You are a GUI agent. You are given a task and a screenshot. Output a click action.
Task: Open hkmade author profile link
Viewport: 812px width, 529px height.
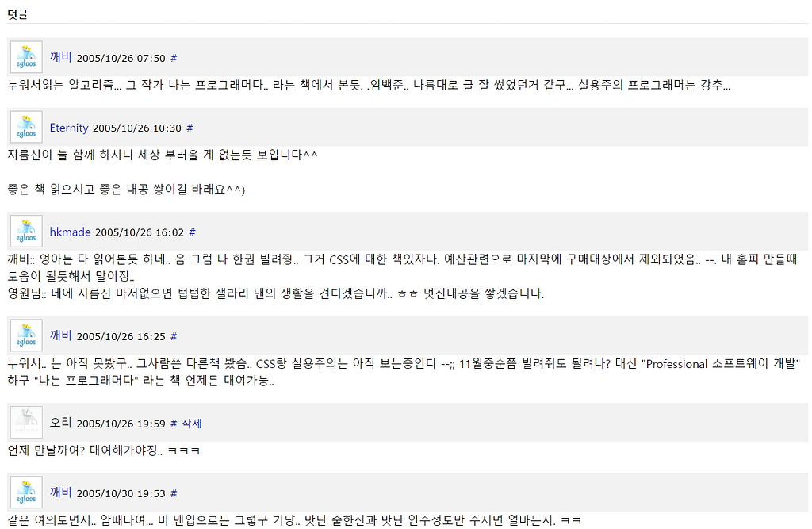pyautogui.click(x=71, y=232)
